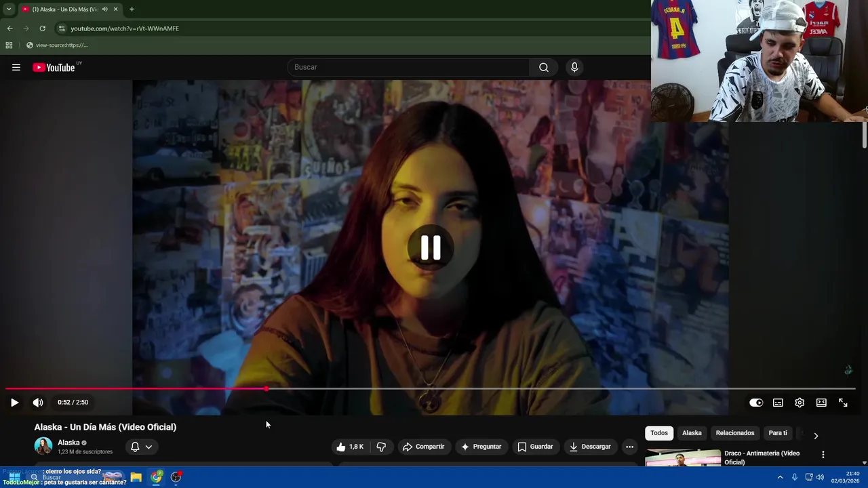This screenshot has width=868, height=488.
Task: Click the progress bar scrubber handle
Action: coord(266,389)
